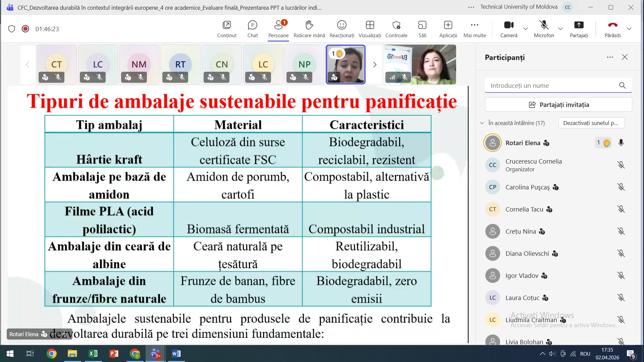Click the Dezactivați sunetul button

(591, 123)
